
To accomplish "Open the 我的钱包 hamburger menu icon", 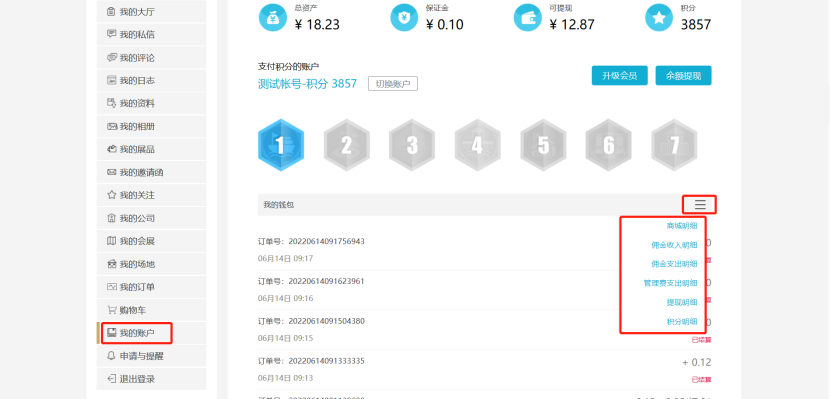I will (x=700, y=204).
